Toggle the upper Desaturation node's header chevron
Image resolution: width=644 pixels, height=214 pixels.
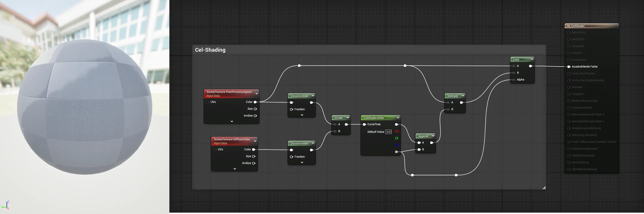313,96
